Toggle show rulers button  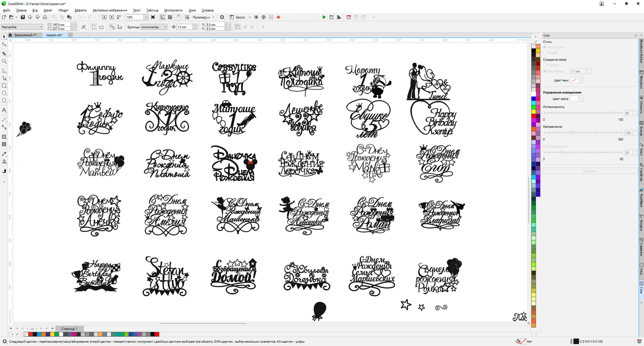[x=164, y=17]
